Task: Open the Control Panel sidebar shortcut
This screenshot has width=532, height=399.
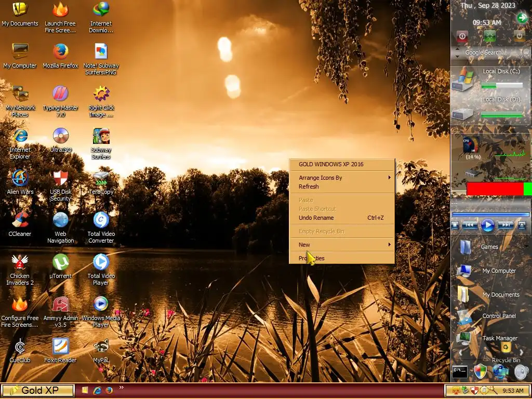Action: point(486,316)
